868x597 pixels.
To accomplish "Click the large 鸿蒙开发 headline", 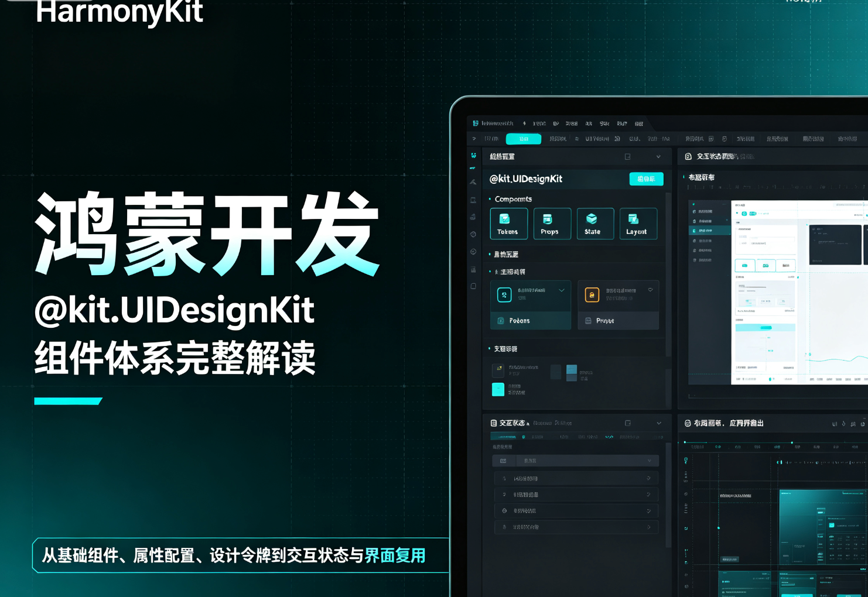I will click(209, 233).
